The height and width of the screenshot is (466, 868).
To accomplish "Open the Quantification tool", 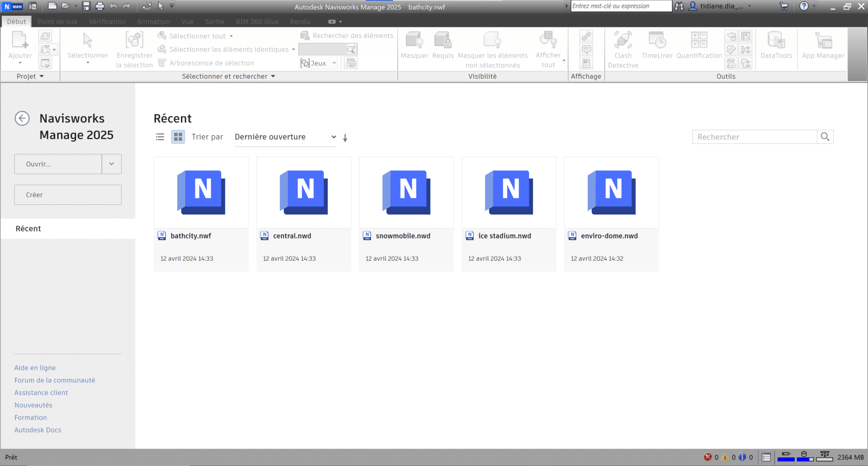I will click(x=699, y=45).
